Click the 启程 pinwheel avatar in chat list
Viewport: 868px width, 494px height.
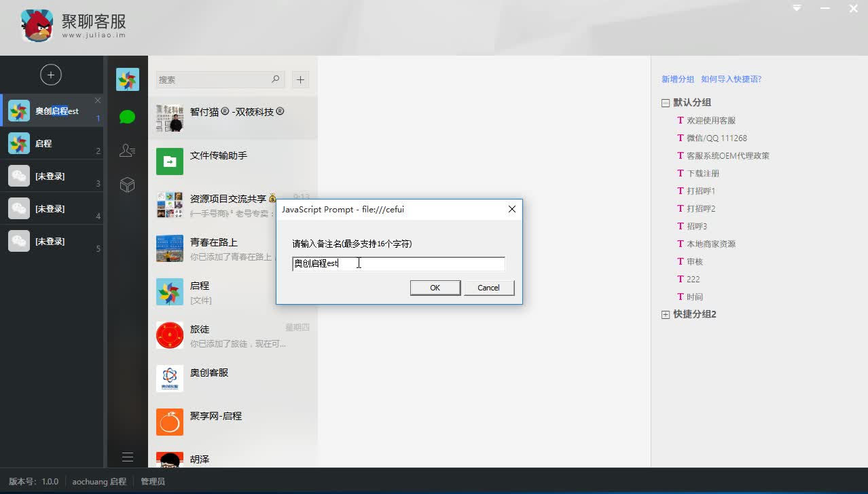coord(169,292)
